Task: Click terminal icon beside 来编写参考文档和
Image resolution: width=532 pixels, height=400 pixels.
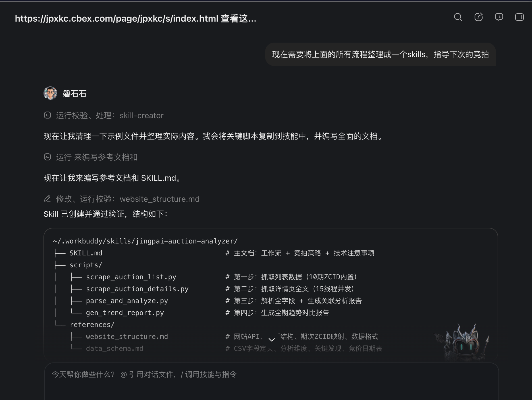Action: tap(47, 157)
